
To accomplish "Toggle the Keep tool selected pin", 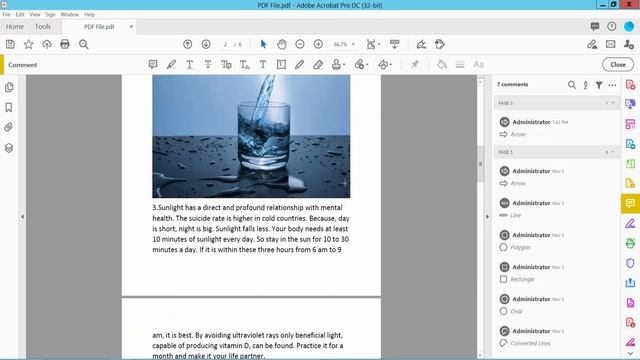I will pos(415,64).
